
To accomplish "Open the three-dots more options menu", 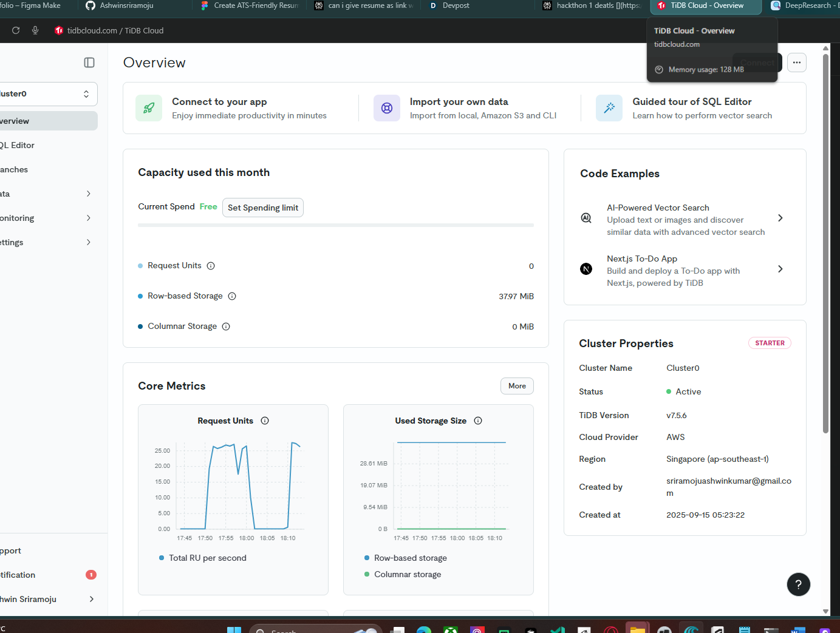I will click(797, 63).
